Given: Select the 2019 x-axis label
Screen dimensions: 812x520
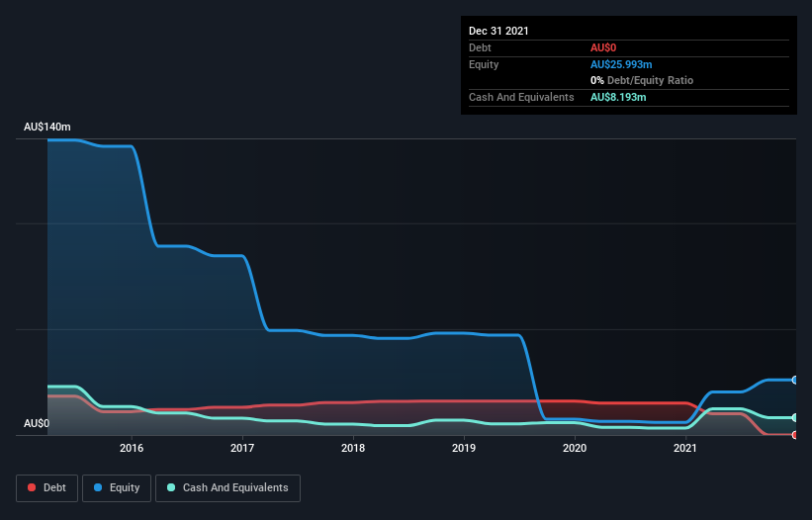Looking at the screenshot, I should tap(464, 448).
